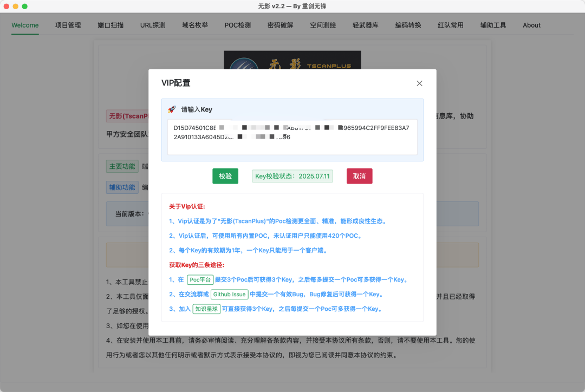Click the green macOS fullscreen button
585x392 pixels.
coord(24,6)
